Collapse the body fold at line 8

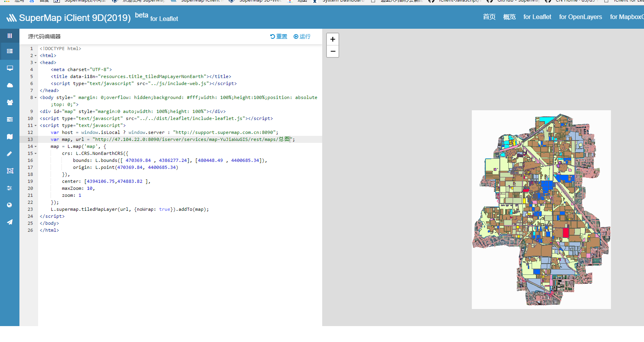click(36, 98)
